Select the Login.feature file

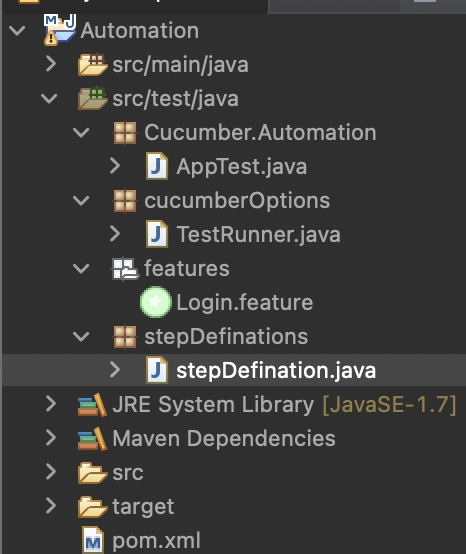pos(244,303)
